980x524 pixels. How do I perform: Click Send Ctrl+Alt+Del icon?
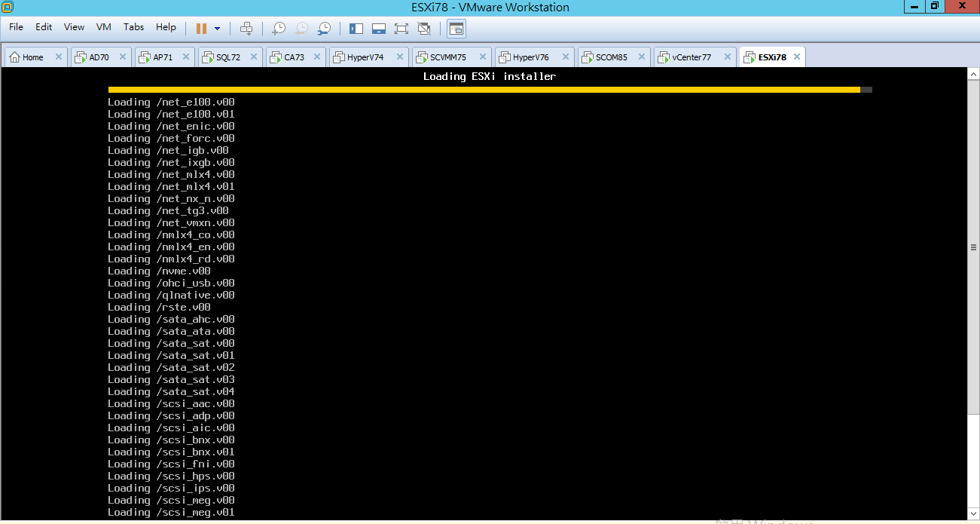pyautogui.click(x=246, y=29)
